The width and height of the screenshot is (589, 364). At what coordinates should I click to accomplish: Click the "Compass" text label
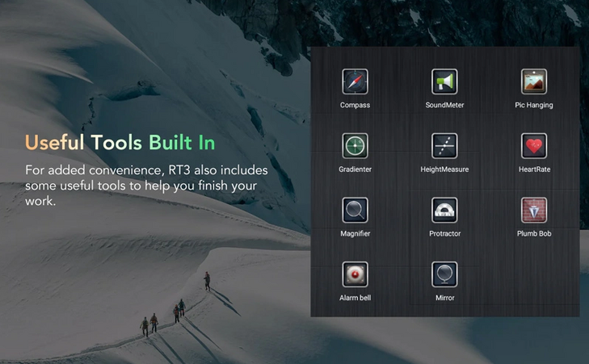[355, 105]
